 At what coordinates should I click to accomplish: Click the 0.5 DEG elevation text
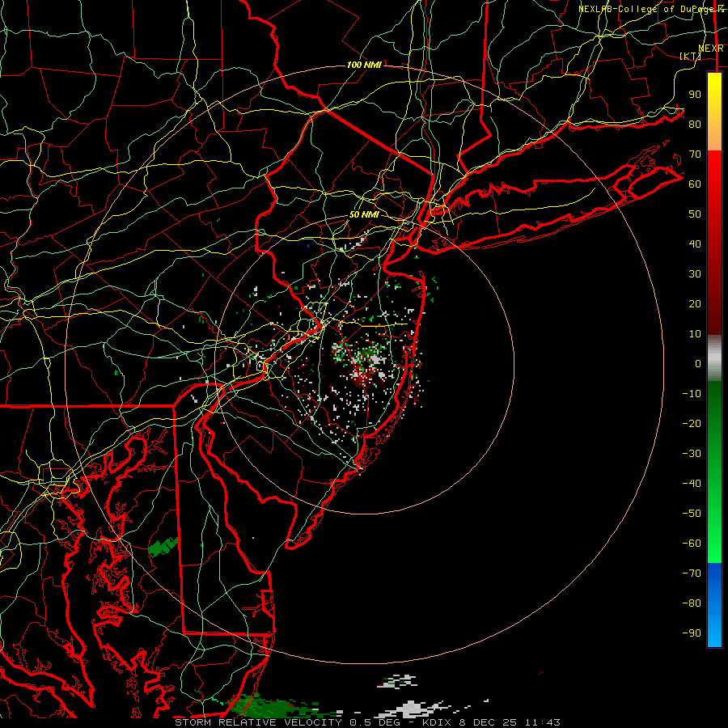tap(374, 722)
